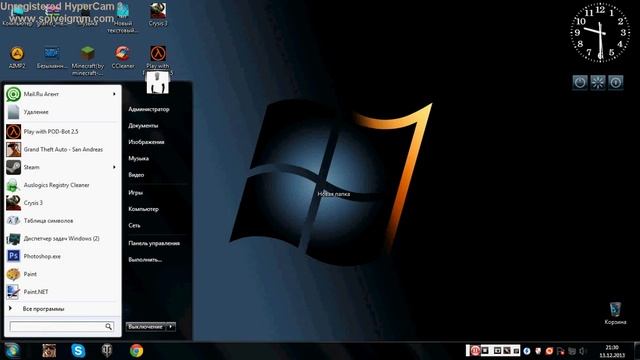
Task: Open Mail.Ru Агент from the Start menu
Action: pos(62,94)
